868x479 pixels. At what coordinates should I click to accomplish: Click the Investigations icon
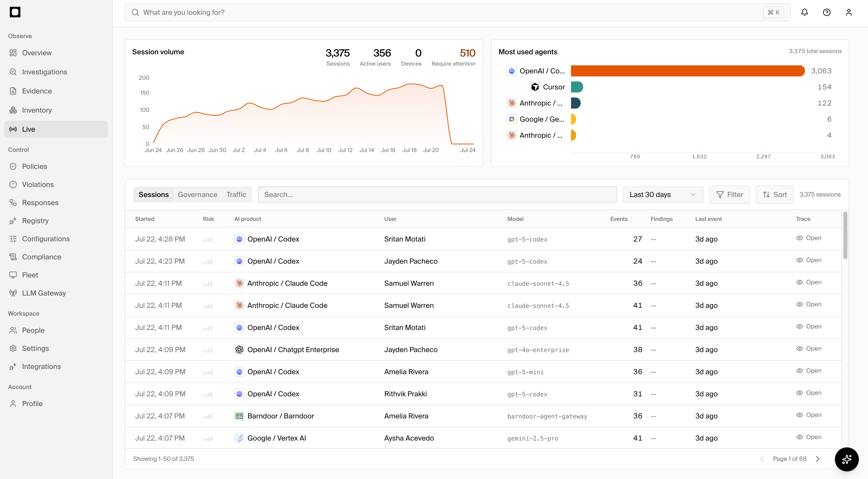[13, 72]
